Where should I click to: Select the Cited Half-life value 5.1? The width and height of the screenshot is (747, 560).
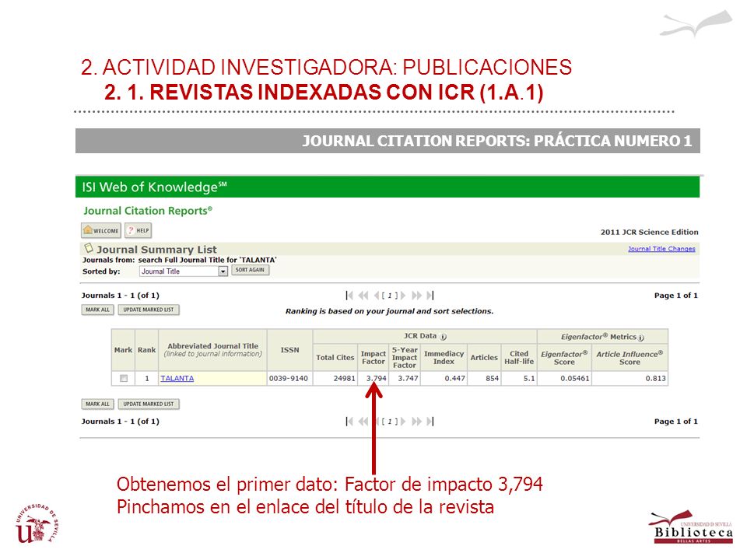(529, 379)
